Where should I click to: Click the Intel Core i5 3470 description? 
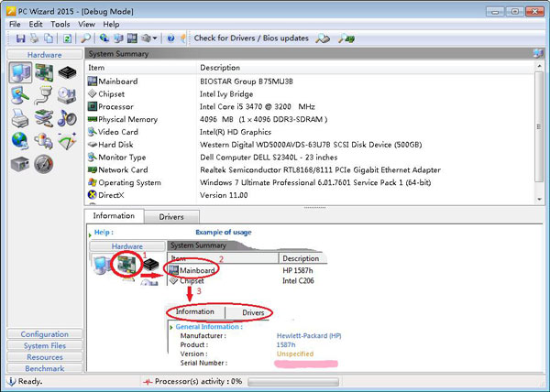pyautogui.click(x=257, y=106)
